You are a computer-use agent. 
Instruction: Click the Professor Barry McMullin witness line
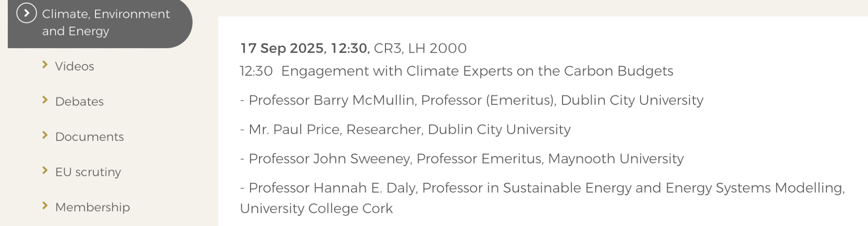pos(472,100)
